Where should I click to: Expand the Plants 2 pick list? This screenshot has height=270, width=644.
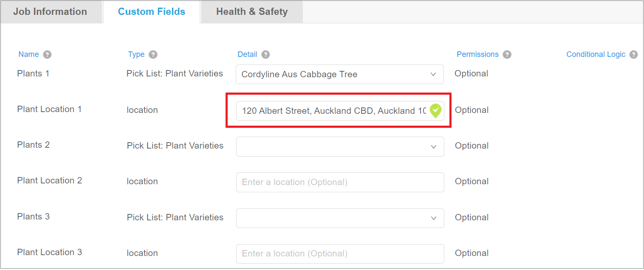coord(433,146)
